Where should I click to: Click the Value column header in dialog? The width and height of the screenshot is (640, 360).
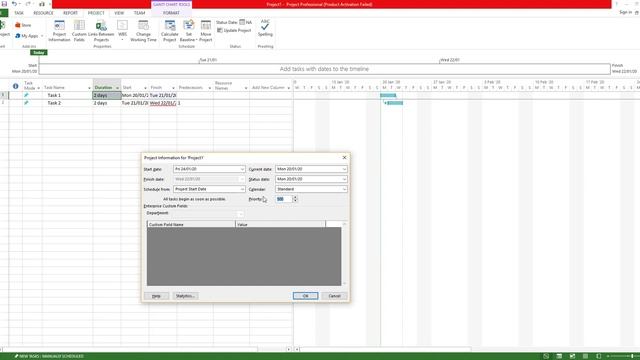280,224
